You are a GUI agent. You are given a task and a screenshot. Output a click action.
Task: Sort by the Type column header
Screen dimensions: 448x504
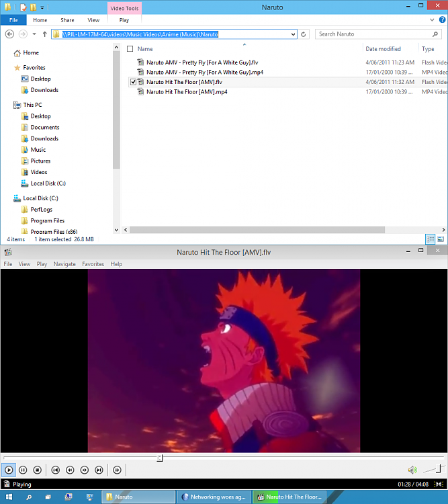tap(428, 49)
